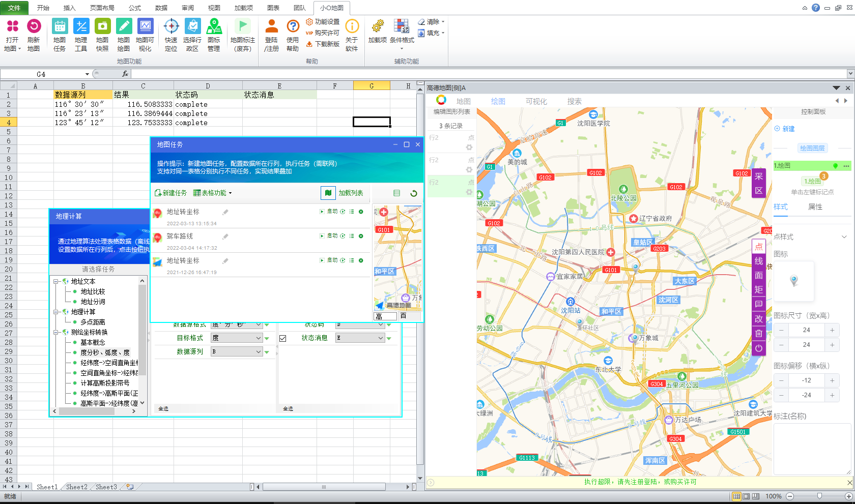Click the 加载项 (Add-ins) gear icon
The width and height of the screenshot is (855, 504).
click(378, 26)
